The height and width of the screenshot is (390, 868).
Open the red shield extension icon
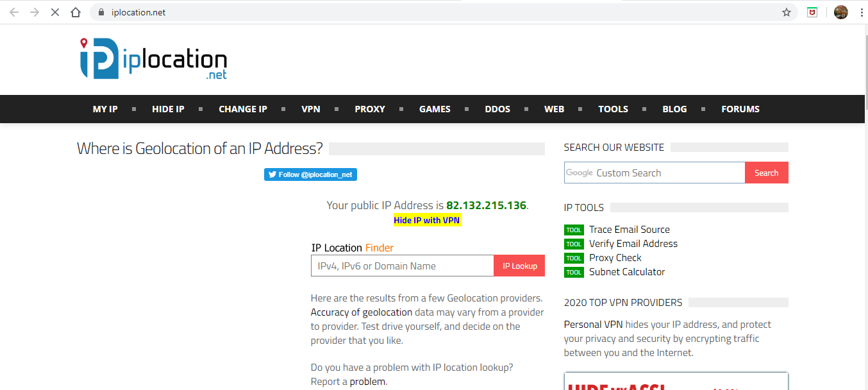point(812,12)
